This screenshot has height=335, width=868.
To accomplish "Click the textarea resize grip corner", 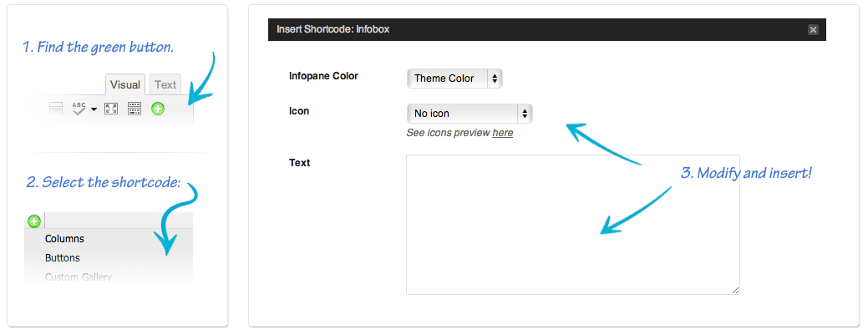I will pyautogui.click(x=735, y=290).
